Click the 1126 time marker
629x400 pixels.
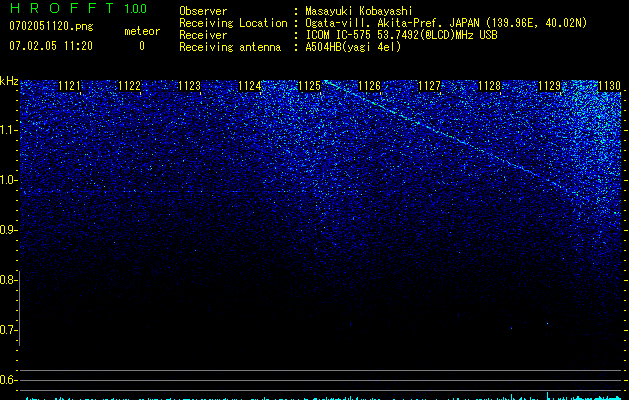369,86
